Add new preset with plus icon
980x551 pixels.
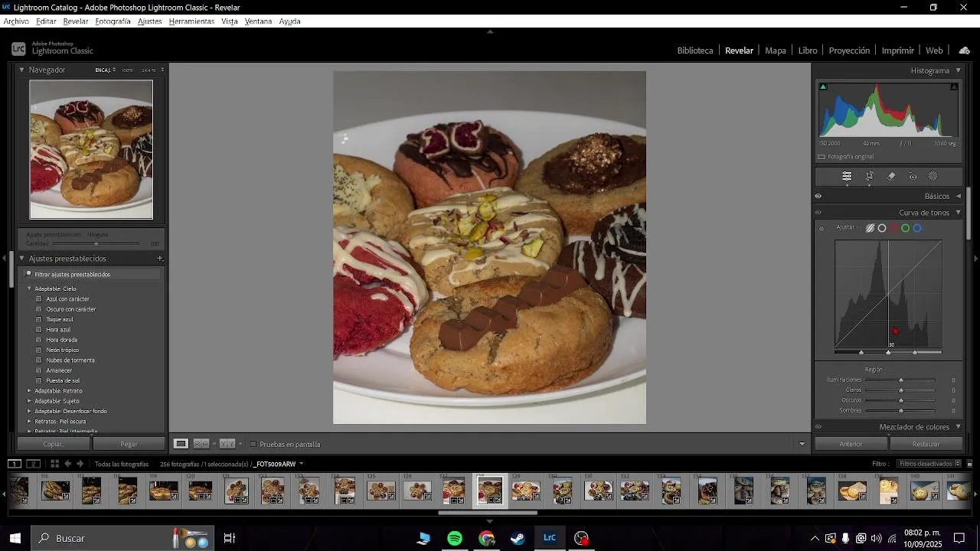coord(160,259)
